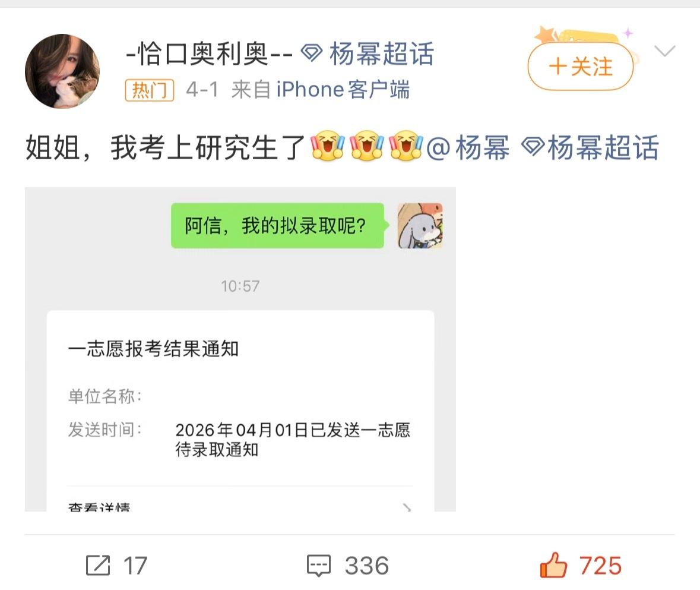This screenshot has height=590, width=700.
Task: Open the @杨幂 mention link
Action: 468,148
